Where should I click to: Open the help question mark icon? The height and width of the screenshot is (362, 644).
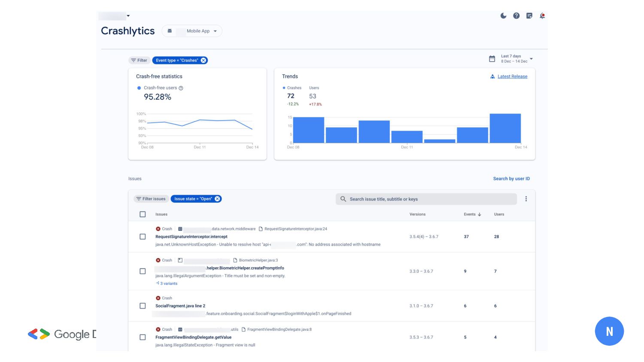tap(516, 16)
